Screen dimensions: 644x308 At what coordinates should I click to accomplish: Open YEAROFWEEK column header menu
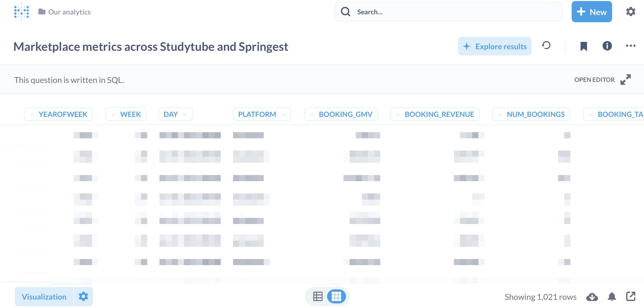click(x=58, y=114)
